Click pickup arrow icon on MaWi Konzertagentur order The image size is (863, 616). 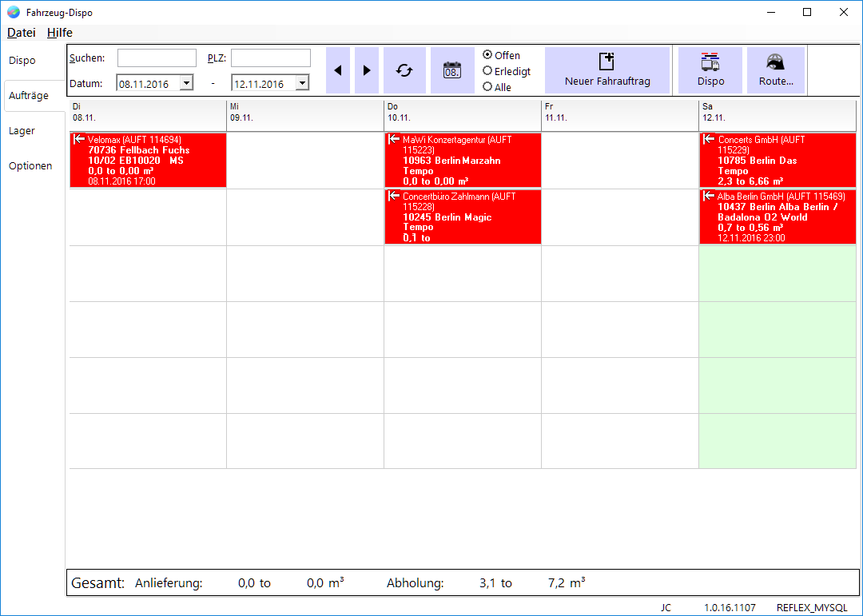[x=393, y=139]
